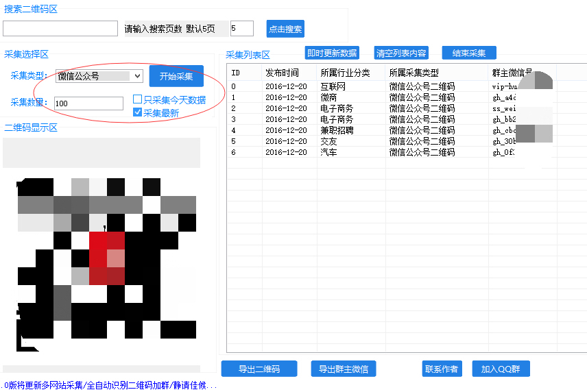Click 导出群主微信 button
The height and width of the screenshot is (392, 587).
pos(344,369)
